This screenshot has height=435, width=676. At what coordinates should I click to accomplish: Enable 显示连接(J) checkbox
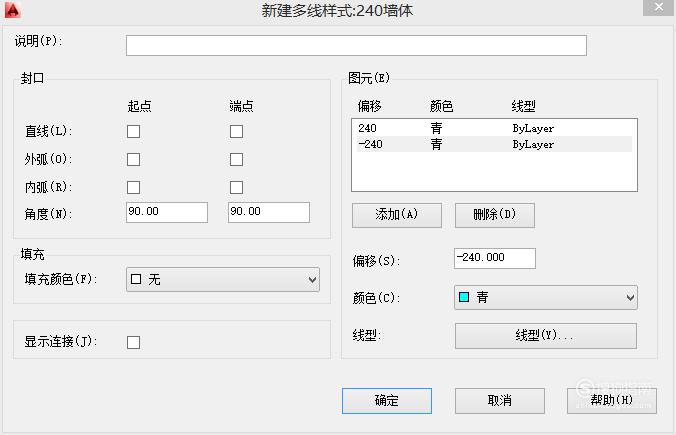tap(133, 342)
